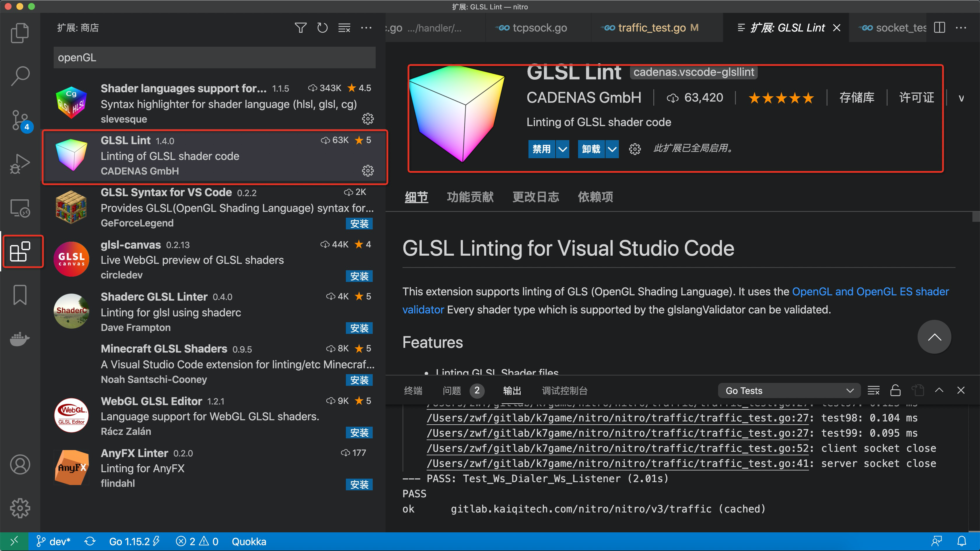980x551 pixels.
Task: Open notifications bell in status bar
Action: (961, 541)
